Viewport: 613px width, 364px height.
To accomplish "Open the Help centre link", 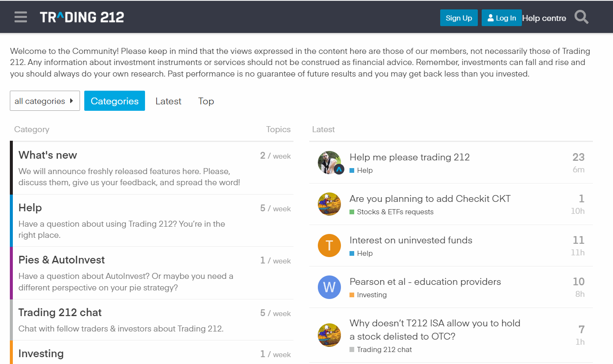I will point(544,18).
